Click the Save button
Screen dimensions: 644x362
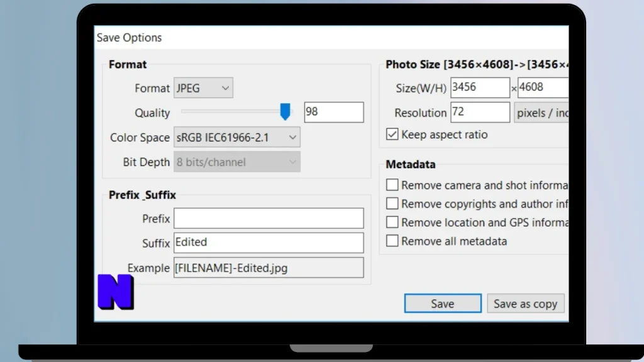pyautogui.click(x=443, y=304)
